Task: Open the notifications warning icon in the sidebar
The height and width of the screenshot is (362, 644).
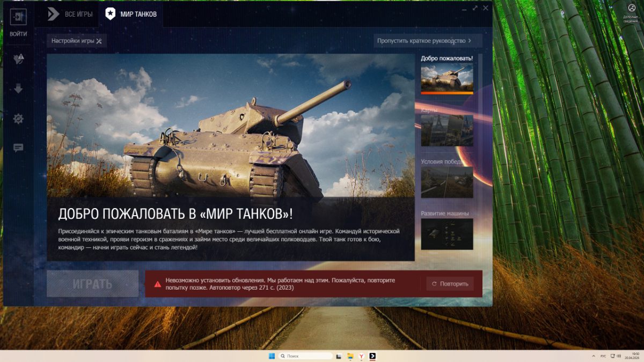Action: pyautogui.click(x=18, y=59)
